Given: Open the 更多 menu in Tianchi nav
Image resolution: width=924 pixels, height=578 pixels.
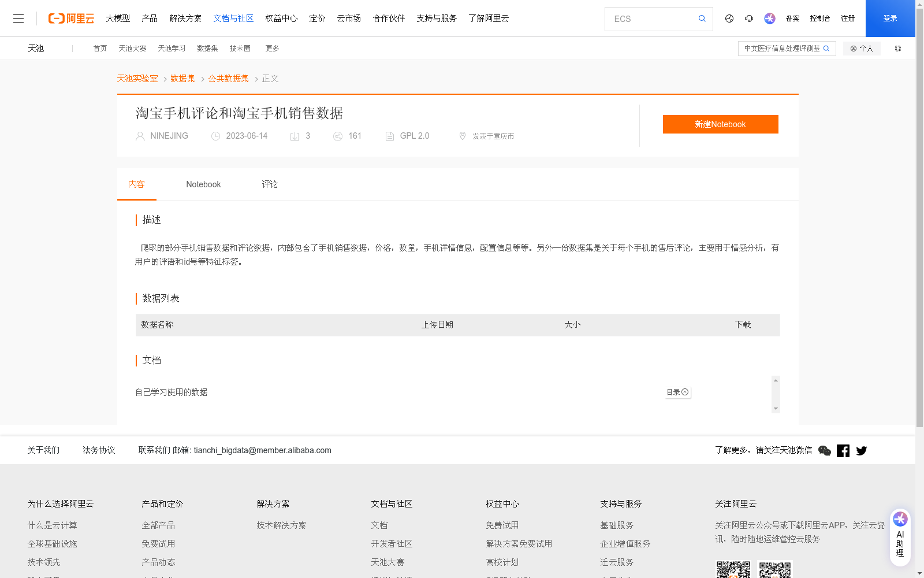Looking at the screenshot, I should 272,49.
